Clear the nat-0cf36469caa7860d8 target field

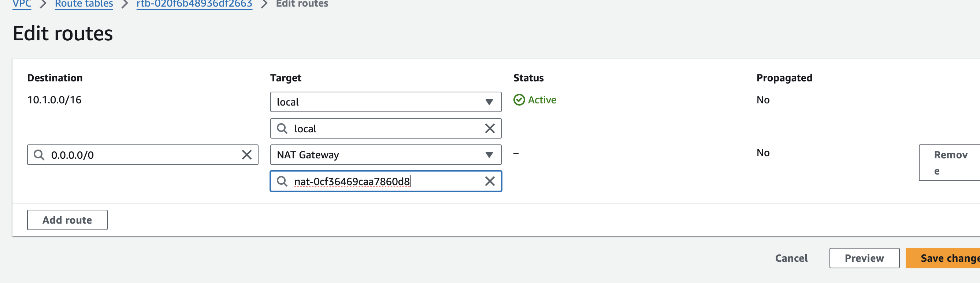click(490, 181)
